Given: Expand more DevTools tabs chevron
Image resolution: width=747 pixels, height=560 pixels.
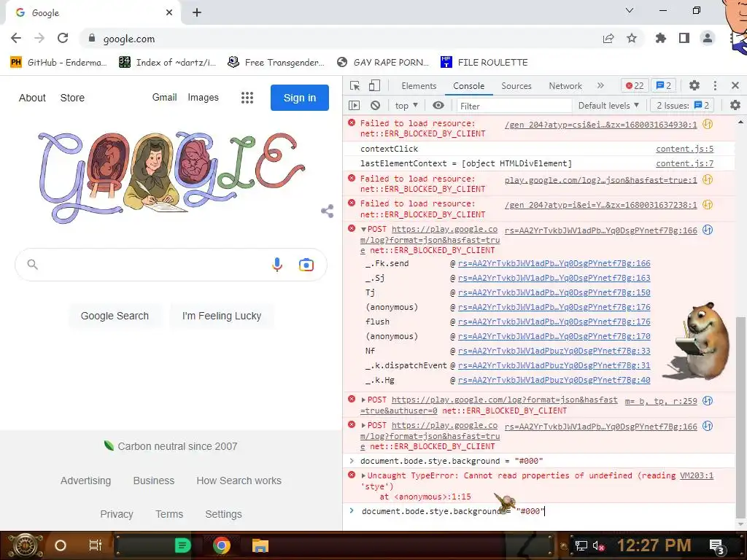Looking at the screenshot, I should (600, 86).
